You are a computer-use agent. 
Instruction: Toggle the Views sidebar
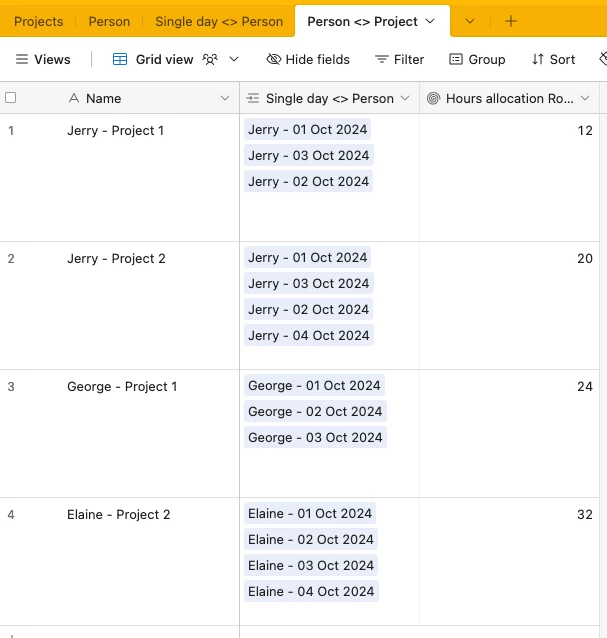tap(43, 59)
